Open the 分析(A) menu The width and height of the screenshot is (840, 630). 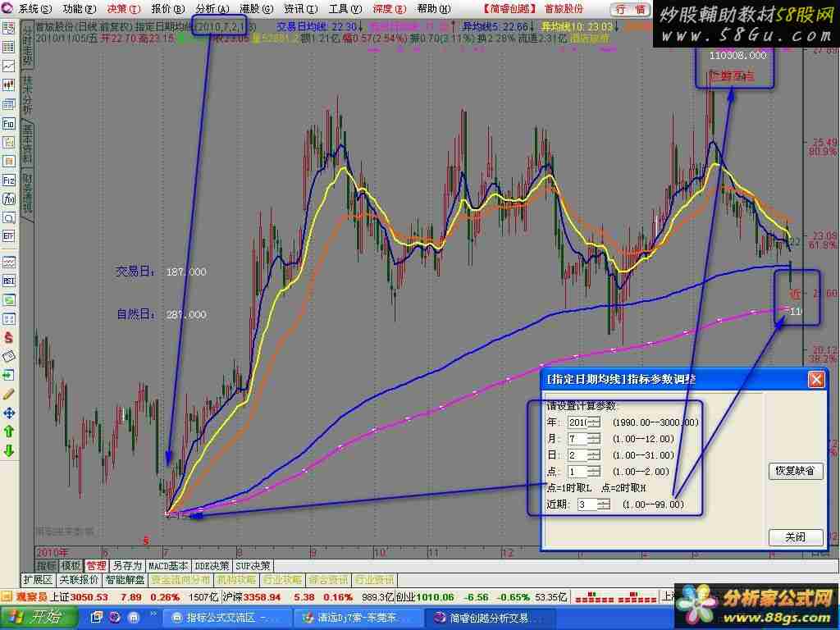(212, 8)
